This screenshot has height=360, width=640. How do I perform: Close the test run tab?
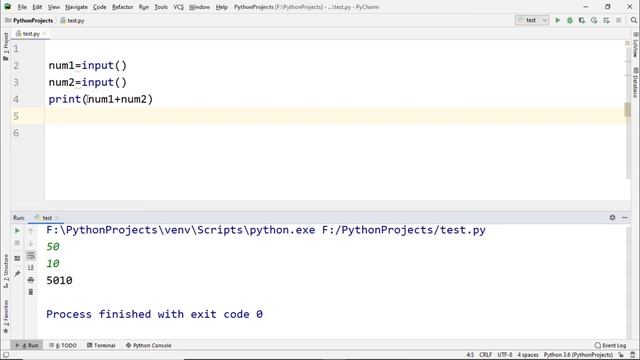tap(57, 218)
